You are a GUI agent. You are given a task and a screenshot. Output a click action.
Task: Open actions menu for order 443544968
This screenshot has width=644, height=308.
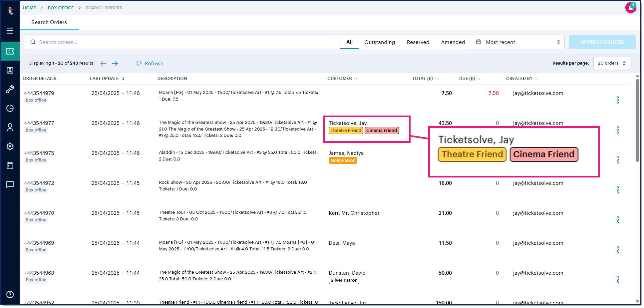617,280
